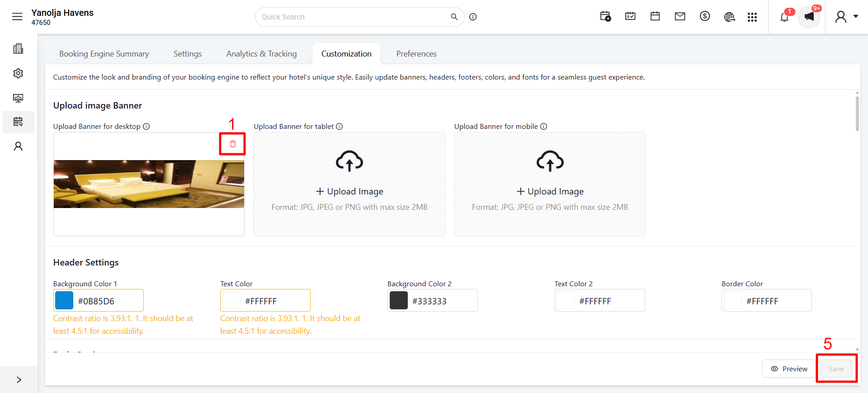Click the desktop banner info icon
The width and height of the screenshot is (868, 393).
tap(146, 127)
